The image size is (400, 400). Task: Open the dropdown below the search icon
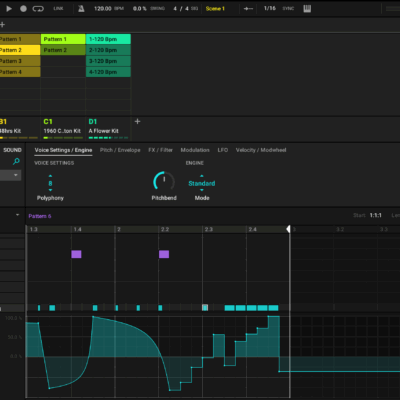11,175
